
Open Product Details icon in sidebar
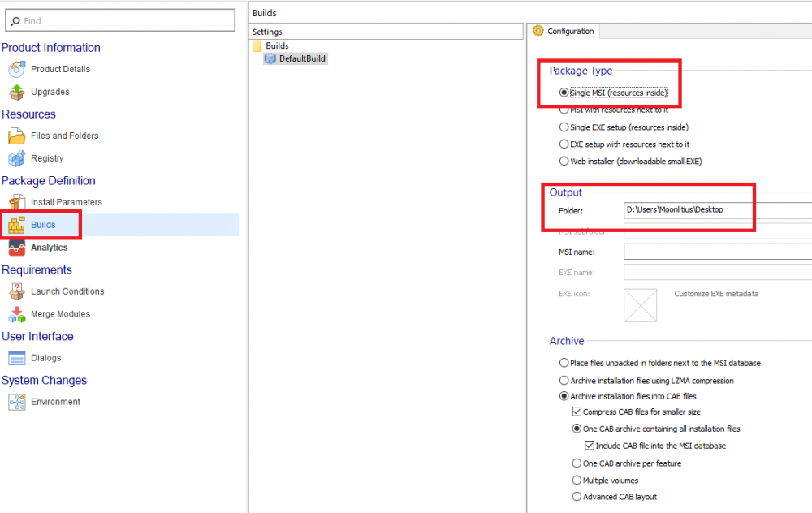(17, 70)
